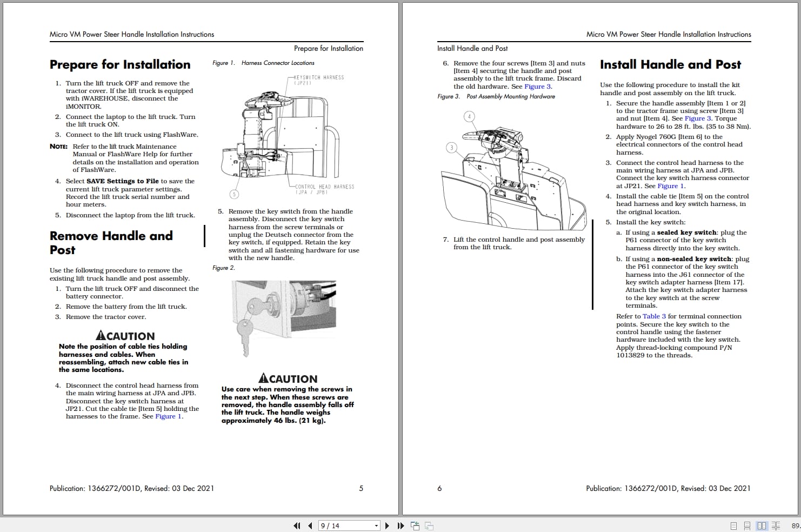Viewport: 801px width, 532px height.
Task: Open the page number dropdown list
Action: pyautogui.click(x=377, y=525)
